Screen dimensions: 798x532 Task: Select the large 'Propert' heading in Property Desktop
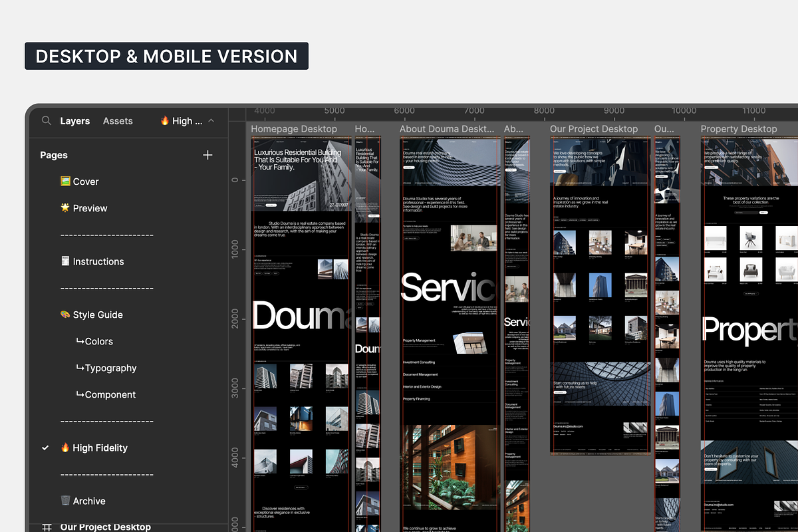click(749, 330)
